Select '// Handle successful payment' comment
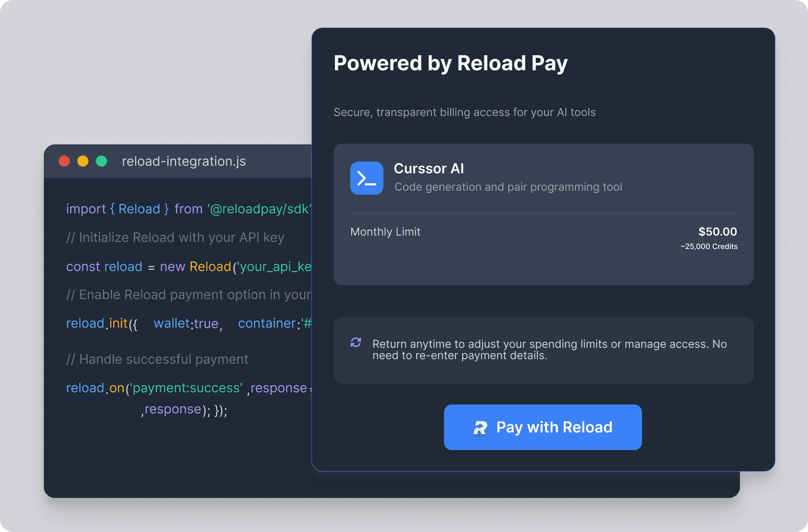This screenshot has height=532, width=808. coord(157,359)
